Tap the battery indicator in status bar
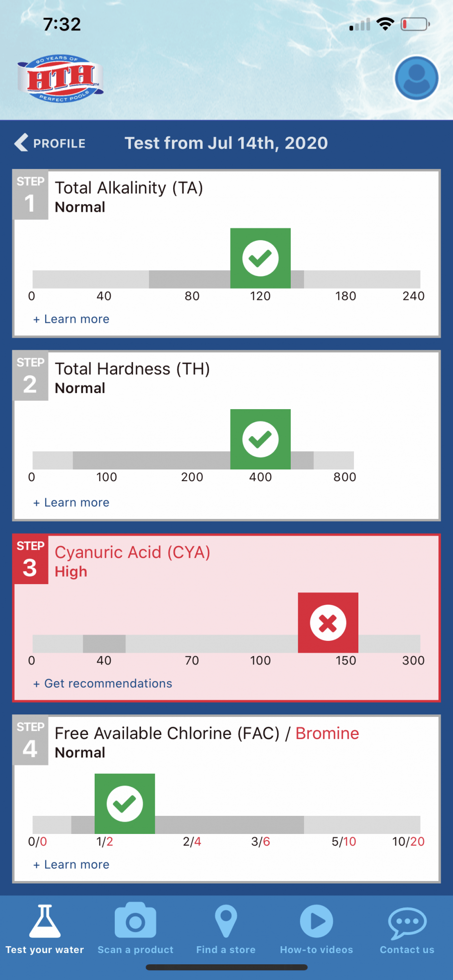Image resolution: width=453 pixels, height=980 pixels. (415, 24)
